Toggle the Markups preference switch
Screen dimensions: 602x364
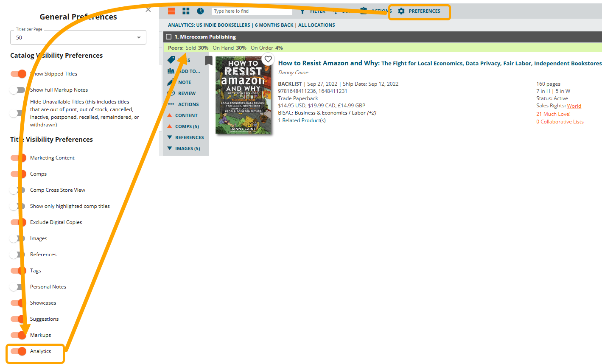[x=18, y=335]
